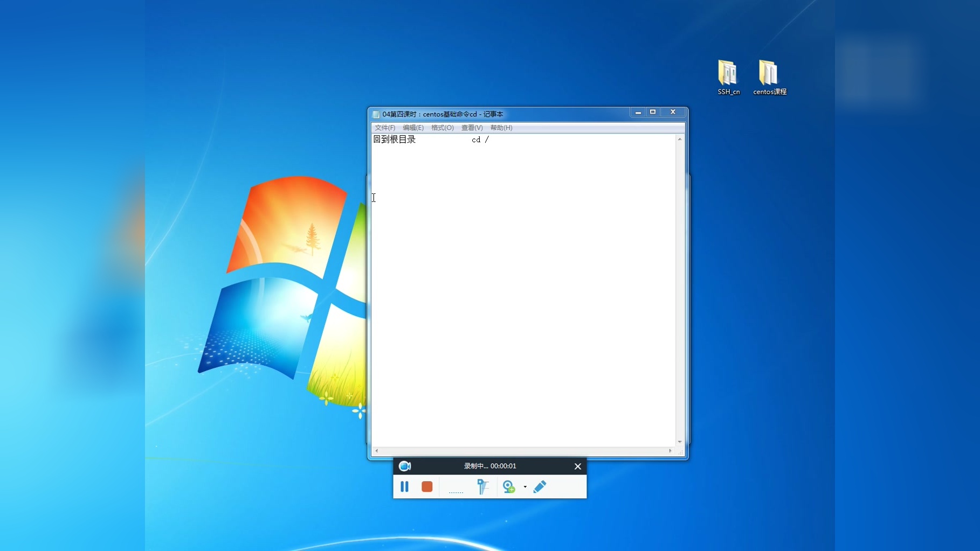This screenshot has width=980, height=551.
Task: Minimize the Notepad window
Action: 638,112
